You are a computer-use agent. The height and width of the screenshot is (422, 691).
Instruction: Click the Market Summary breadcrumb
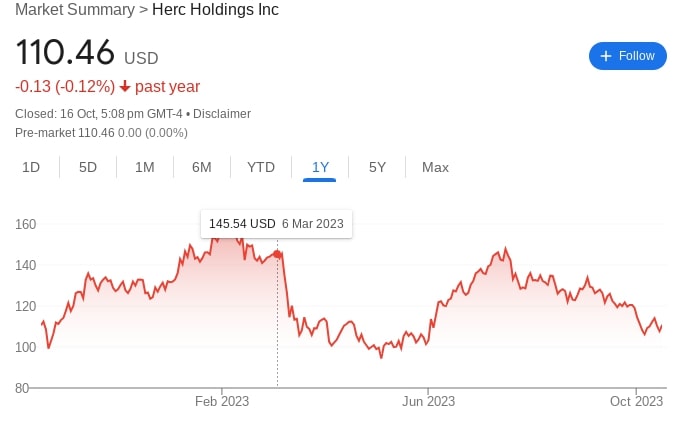click(75, 10)
